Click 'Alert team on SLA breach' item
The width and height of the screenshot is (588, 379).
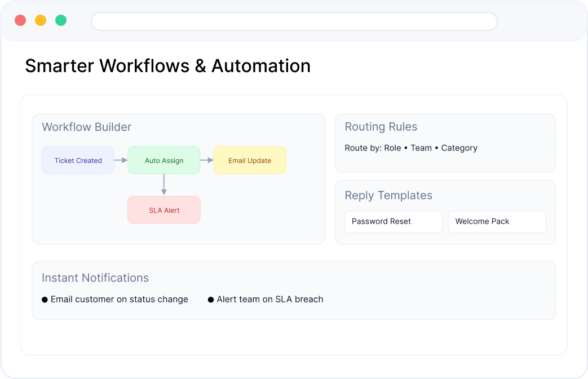[266, 299]
